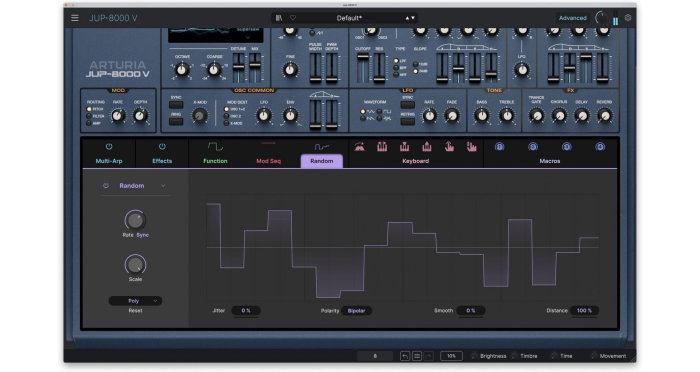Click the fourth Macros knob icon
700x372 pixels.
coord(600,146)
